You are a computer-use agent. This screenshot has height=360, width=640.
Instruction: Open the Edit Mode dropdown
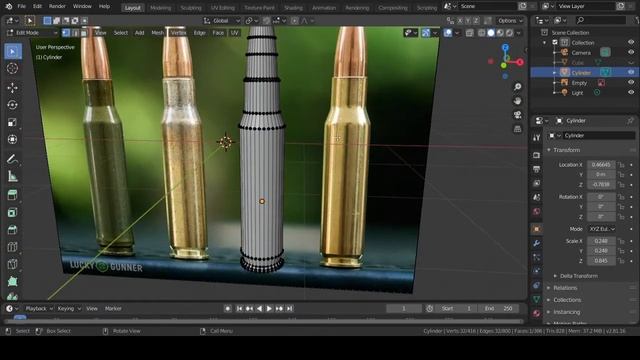point(32,33)
